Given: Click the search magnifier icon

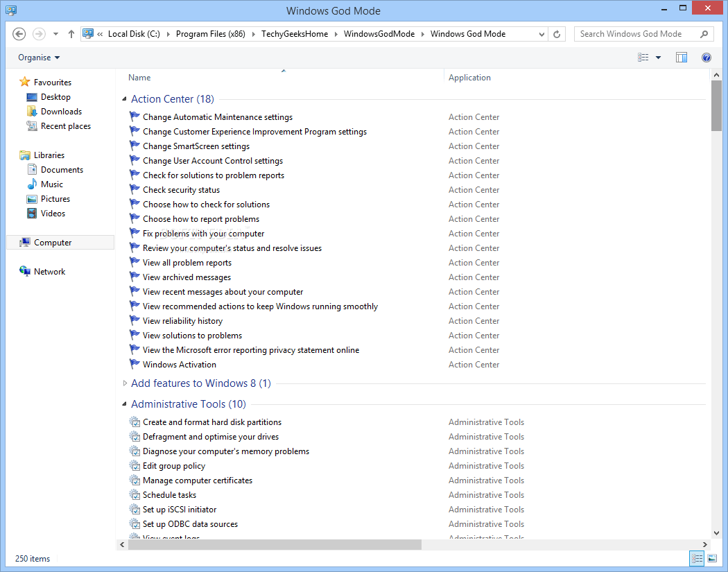Looking at the screenshot, I should tap(703, 33).
